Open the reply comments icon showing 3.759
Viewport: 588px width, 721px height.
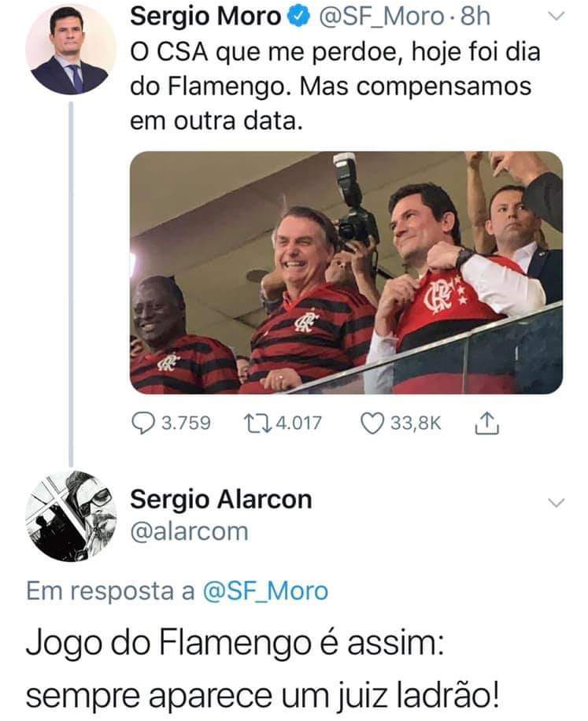(x=143, y=423)
